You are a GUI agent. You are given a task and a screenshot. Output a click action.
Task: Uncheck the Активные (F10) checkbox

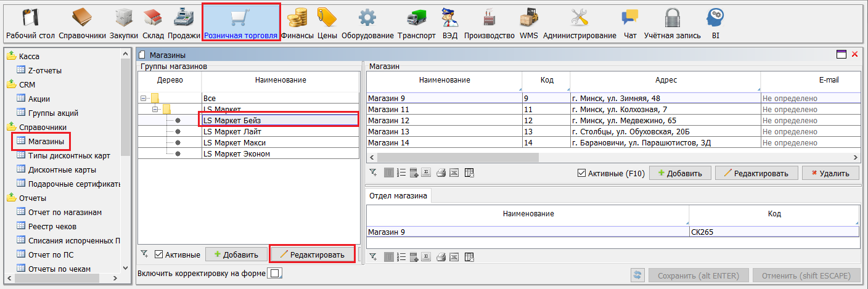coord(581,173)
